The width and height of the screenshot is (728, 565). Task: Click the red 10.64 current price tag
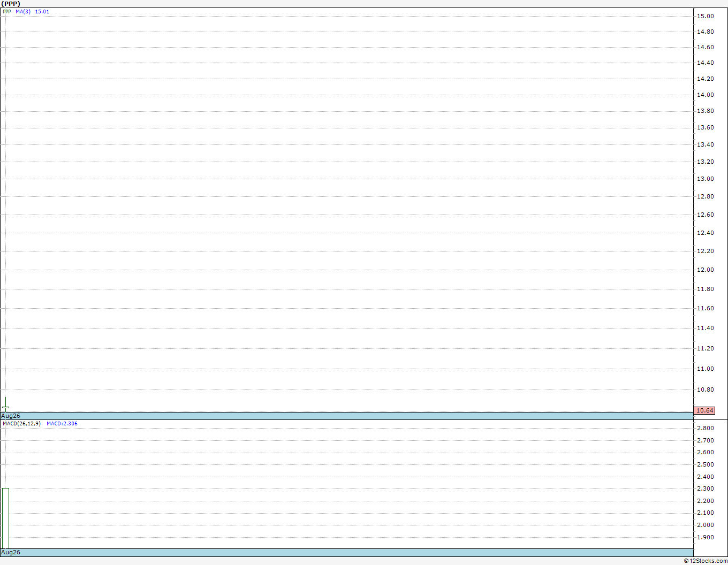pos(704,410)
